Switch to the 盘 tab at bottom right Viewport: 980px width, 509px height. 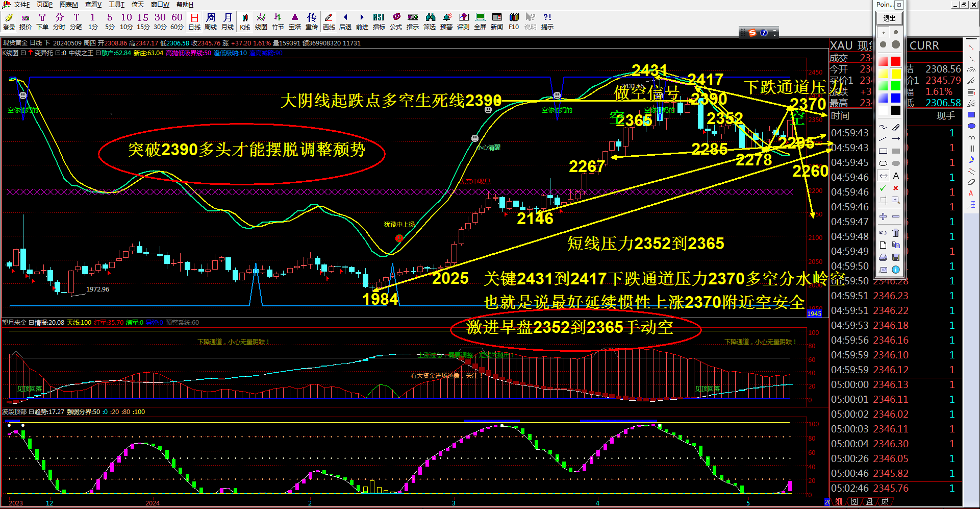(x=870, y=501)
